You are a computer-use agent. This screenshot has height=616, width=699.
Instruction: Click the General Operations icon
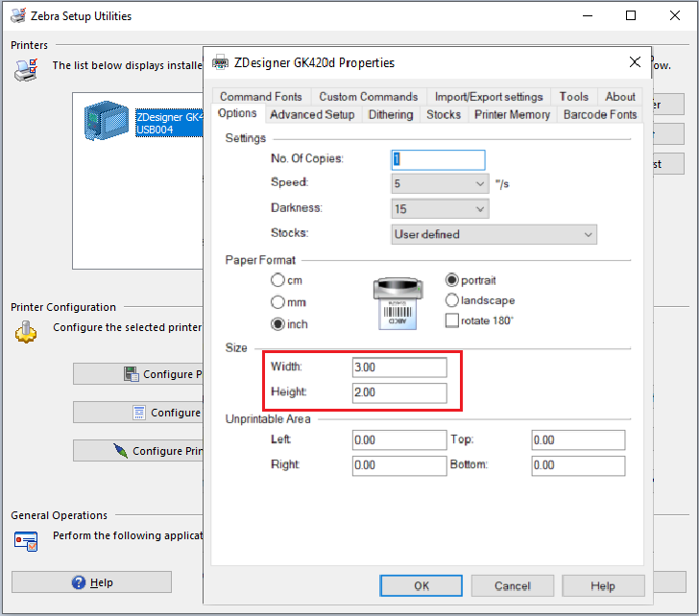tap(26, 540)
